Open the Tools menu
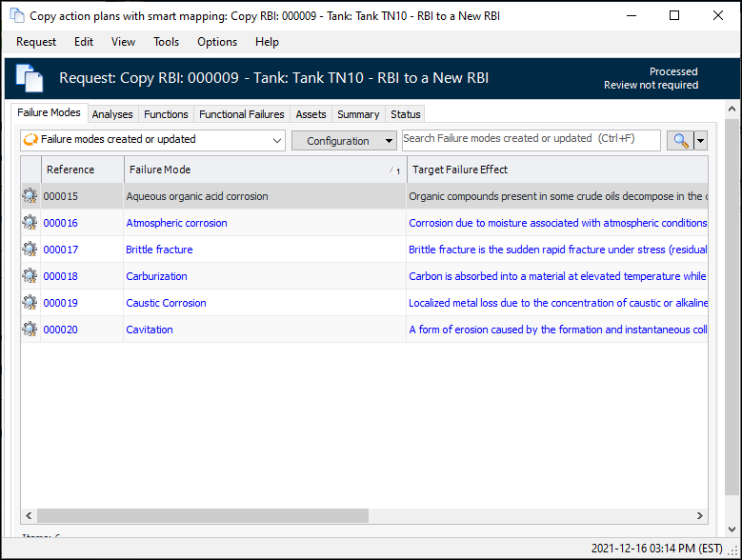Viewport: 742px width, 560px height. click(166, 42)
